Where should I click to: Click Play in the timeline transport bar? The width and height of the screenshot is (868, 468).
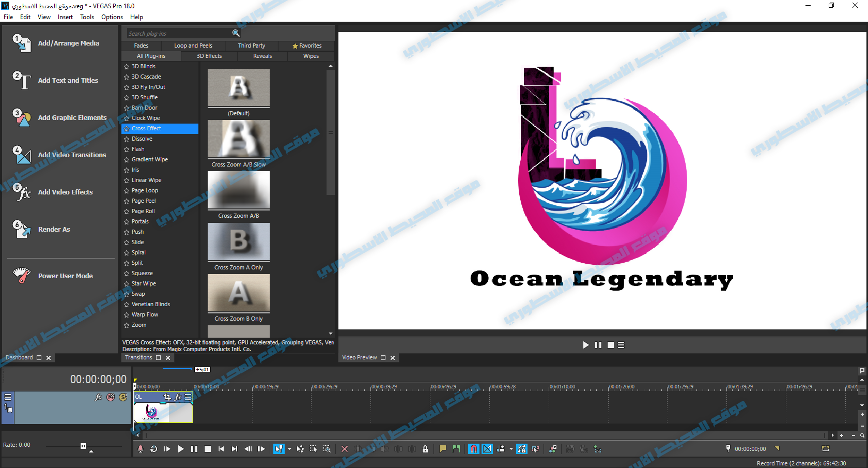tap(180, 449)
